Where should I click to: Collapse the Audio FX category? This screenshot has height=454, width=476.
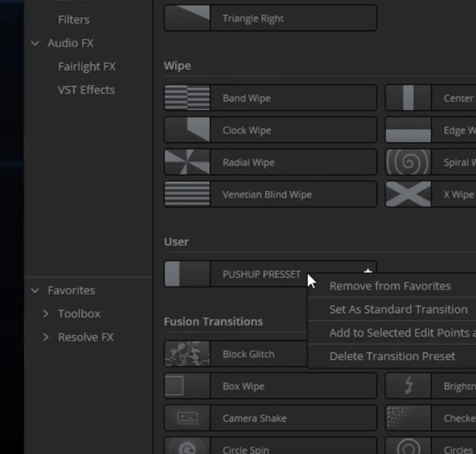35,43
